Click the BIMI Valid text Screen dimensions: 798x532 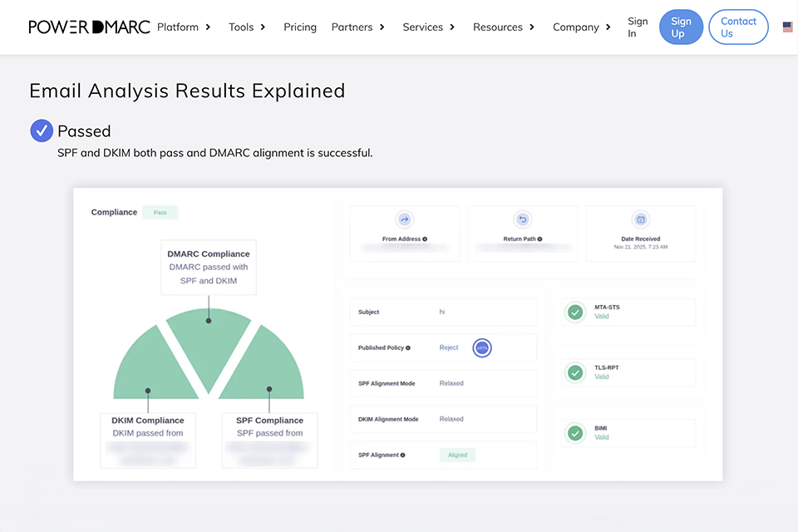pyautogui.click(x=602, y=437)
